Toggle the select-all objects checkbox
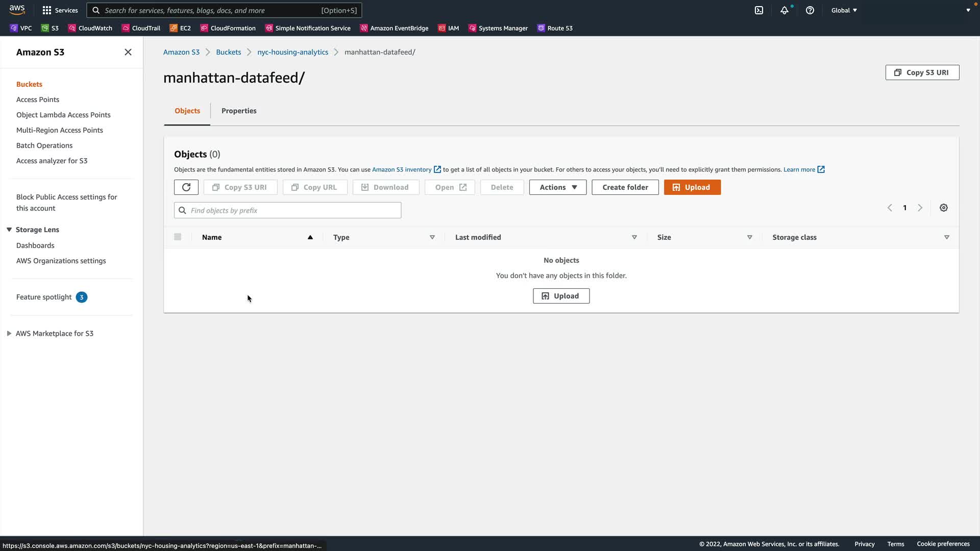This screenshot has height=551, width=980. (x=178, y=237)
